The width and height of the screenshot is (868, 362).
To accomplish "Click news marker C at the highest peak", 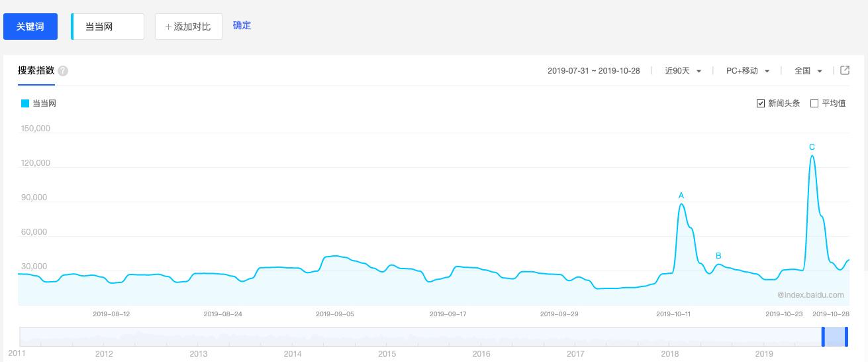I will tap(812, 147).
